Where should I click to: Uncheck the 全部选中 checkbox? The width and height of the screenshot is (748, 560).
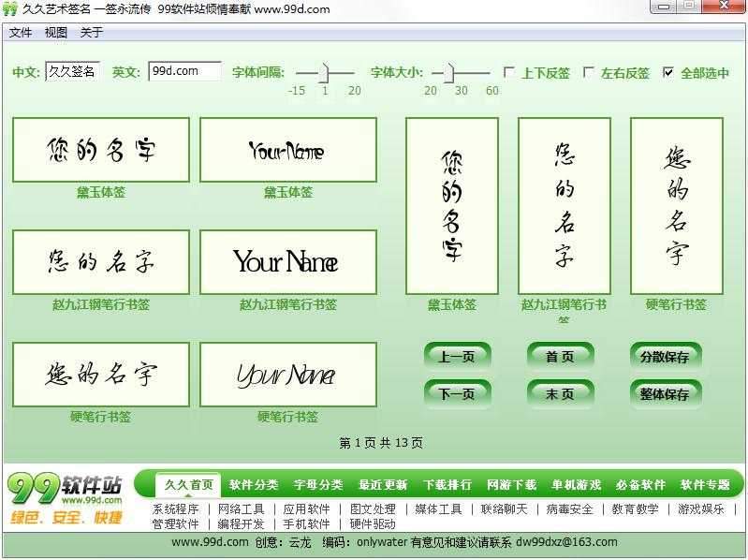point(667,72)
